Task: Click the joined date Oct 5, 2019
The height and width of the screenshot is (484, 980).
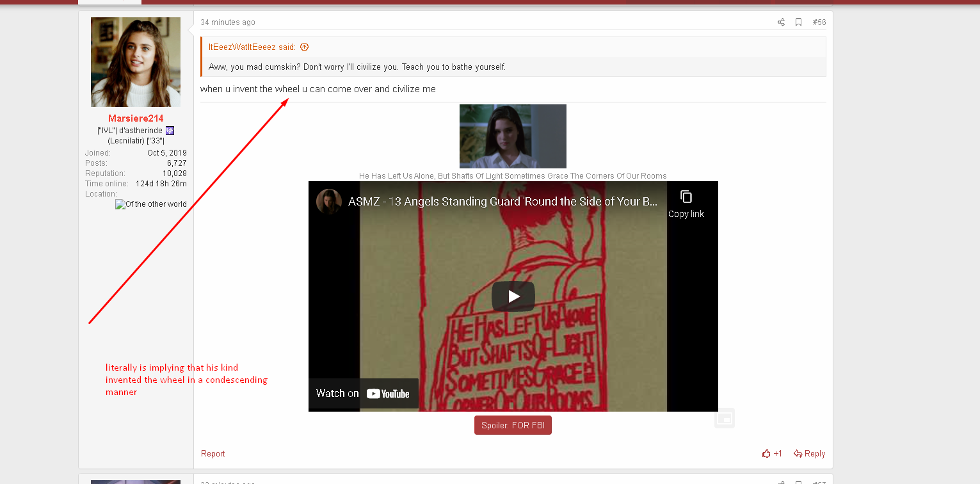Action: pyautogui.click(x=167, y=153)
